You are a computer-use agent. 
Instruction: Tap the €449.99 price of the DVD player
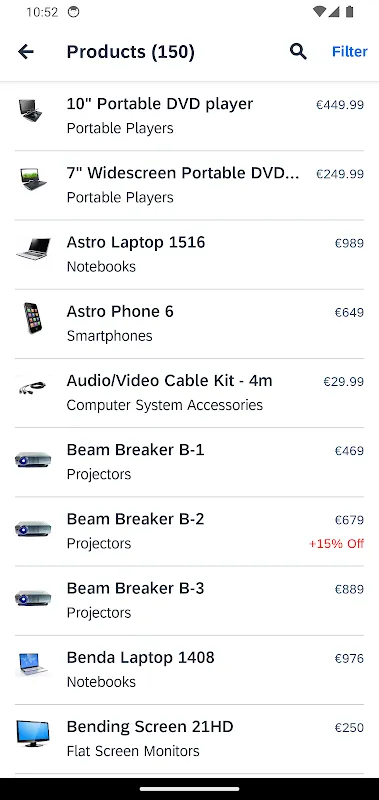(340, 105)
